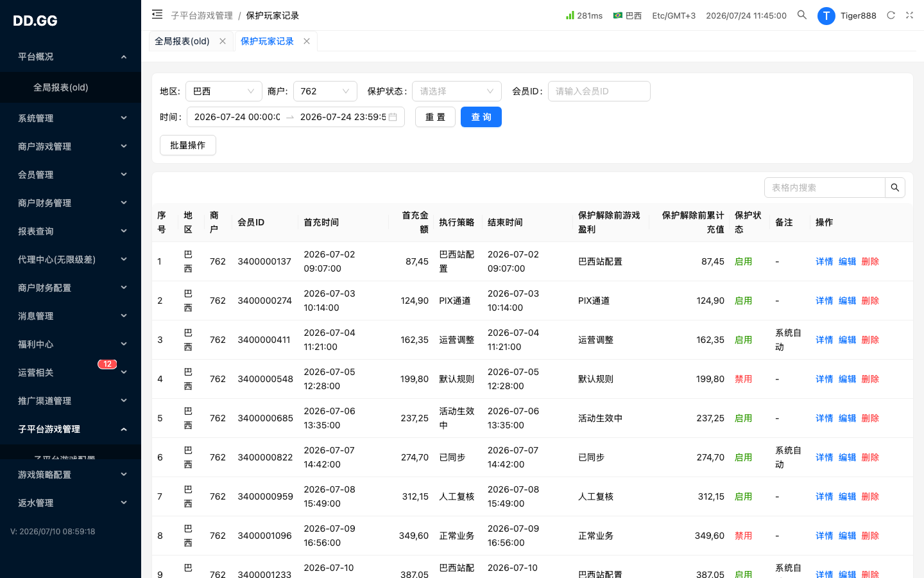Click the Tiger888 user avatar
This screenshot has height=578, width=924.
coord(826,15)
